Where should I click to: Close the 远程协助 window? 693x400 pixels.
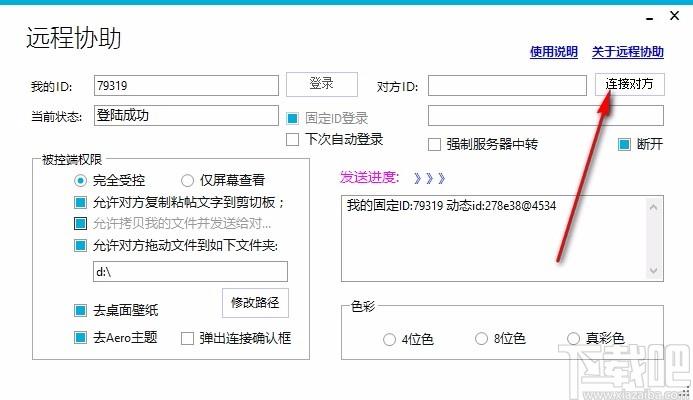click(674, 16)
